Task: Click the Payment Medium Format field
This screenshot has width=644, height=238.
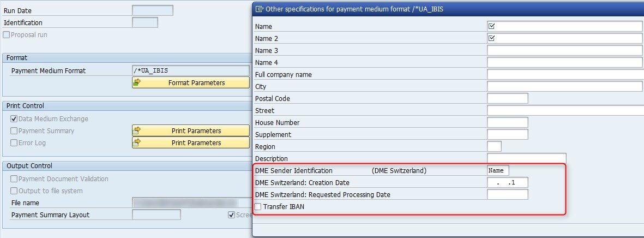Action: tap(190, 70)
